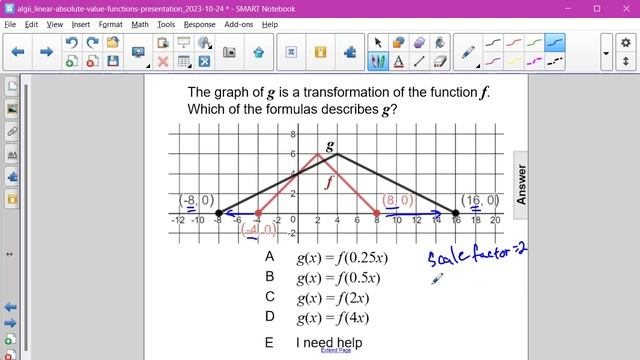Screen dimensions: 640x360
Task: Expand the toolbar overflow dropdown arrow
Action: pos(606,52)
